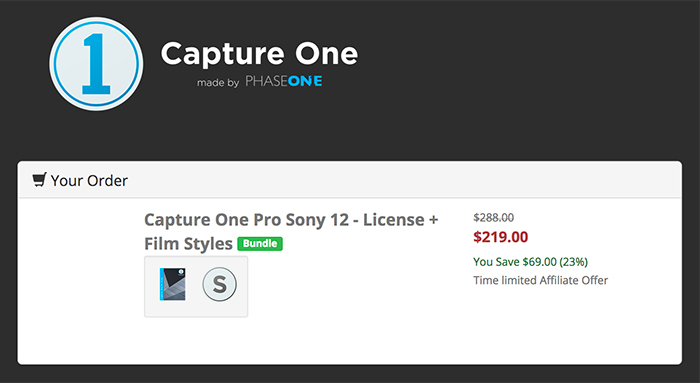Click the green Bundle badge

[x=260, y=244]
